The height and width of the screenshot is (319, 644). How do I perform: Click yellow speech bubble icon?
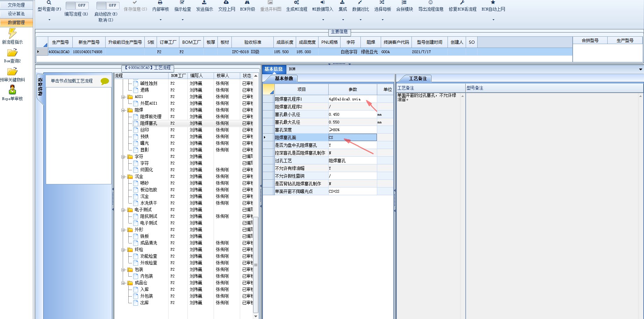point(105,81)
